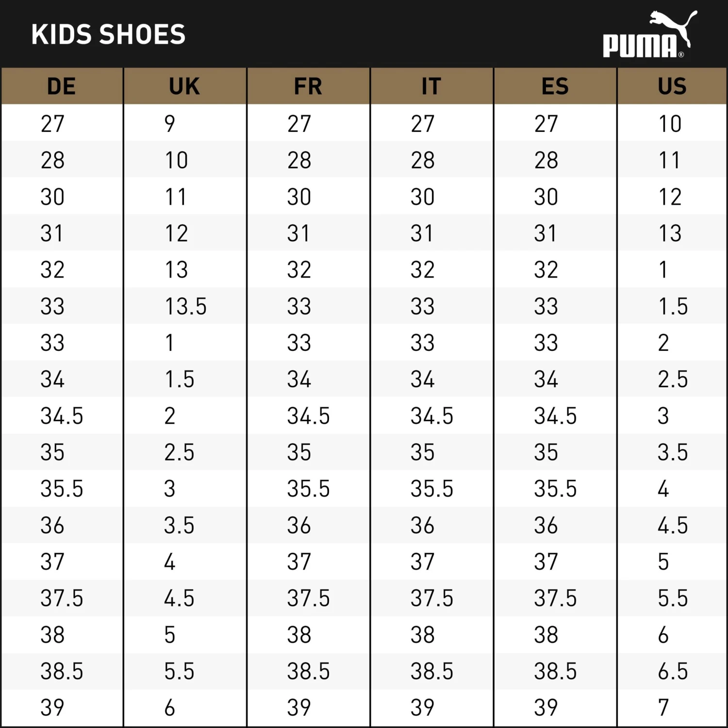This screenshot has width=728, height=728.
Task: Click DE size 27 cell
Action: coord(52,124)
